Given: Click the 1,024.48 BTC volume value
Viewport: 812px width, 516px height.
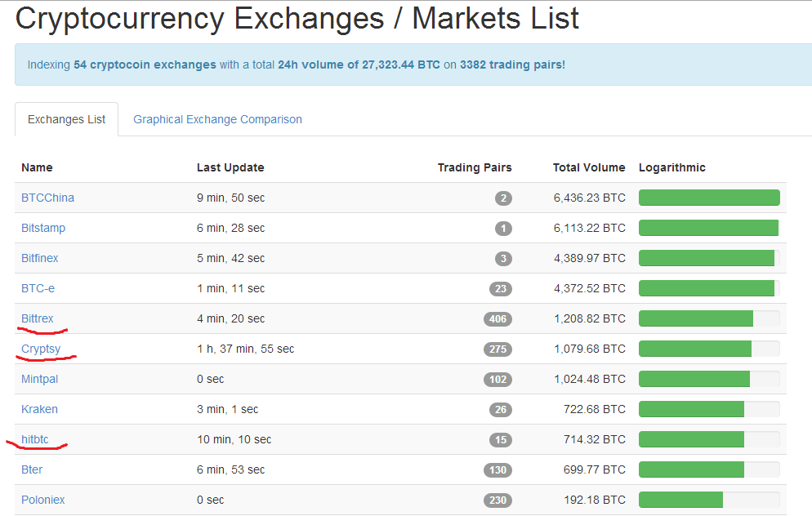Looking at the screenshot, I should click(589, 379).
